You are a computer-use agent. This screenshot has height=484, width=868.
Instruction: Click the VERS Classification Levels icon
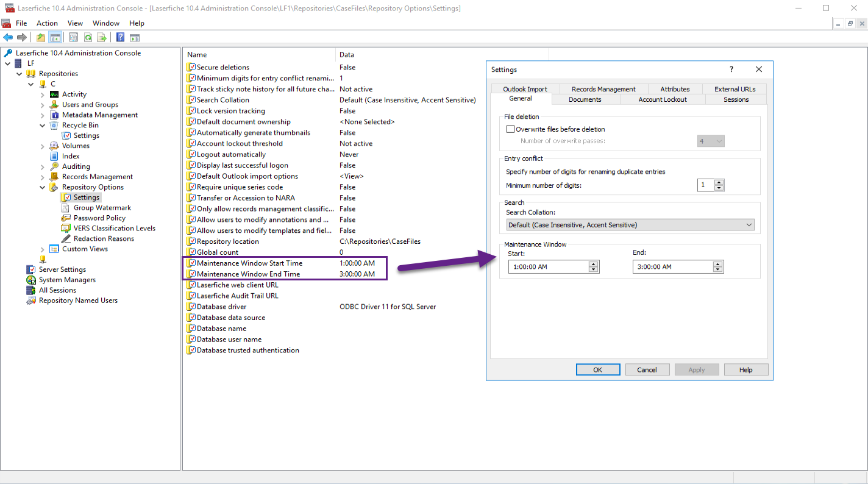coord(66,229)
